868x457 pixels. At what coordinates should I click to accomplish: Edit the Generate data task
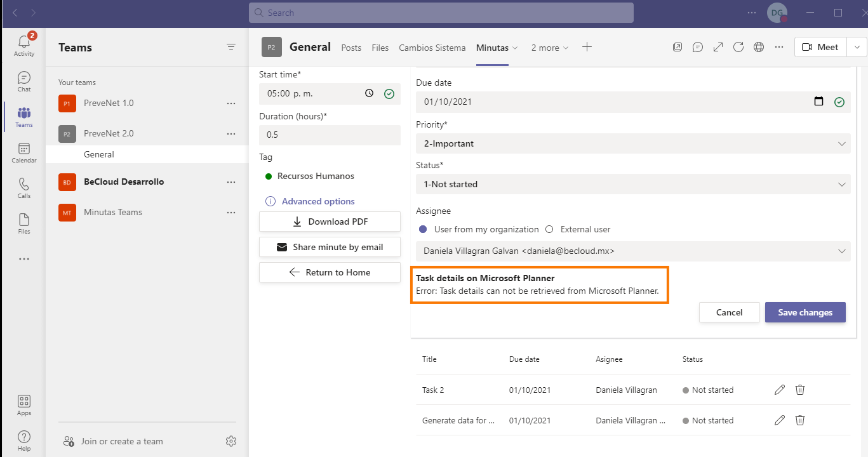pyautogui.click(x=780, y=420)
